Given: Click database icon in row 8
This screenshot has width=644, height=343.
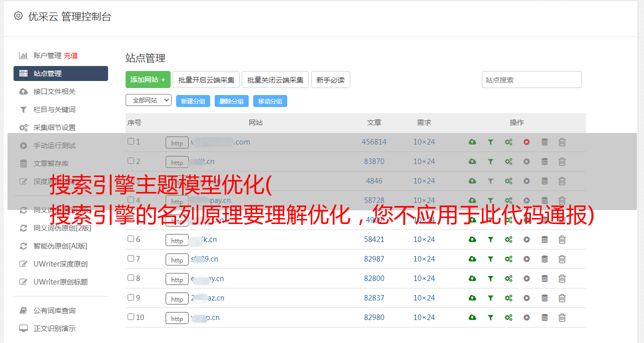Looking at the screenshot, I should point(544,278).
